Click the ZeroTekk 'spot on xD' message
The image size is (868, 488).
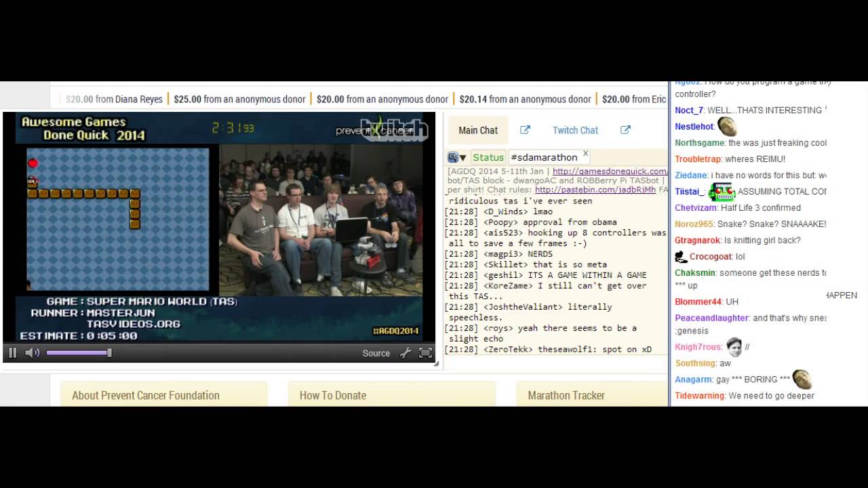click(548, 350)
